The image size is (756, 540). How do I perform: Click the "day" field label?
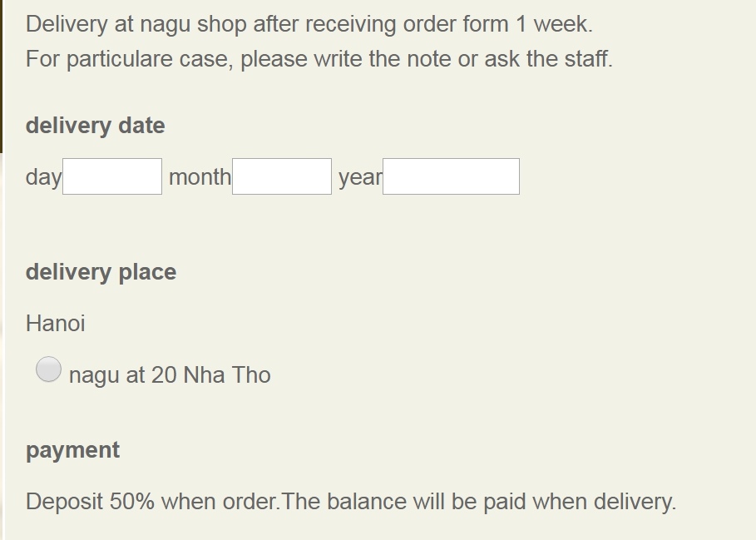(43, 176)
